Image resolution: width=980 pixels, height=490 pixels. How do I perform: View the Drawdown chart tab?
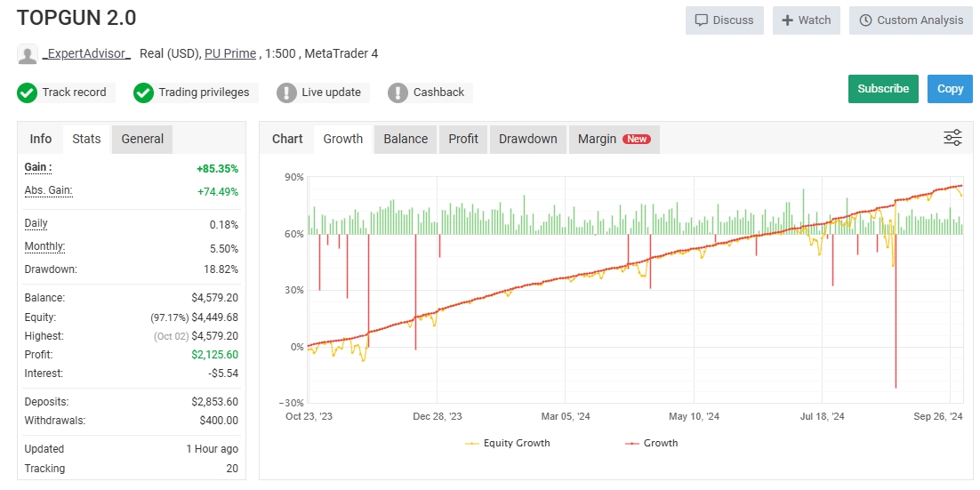(x=528, y=139)
